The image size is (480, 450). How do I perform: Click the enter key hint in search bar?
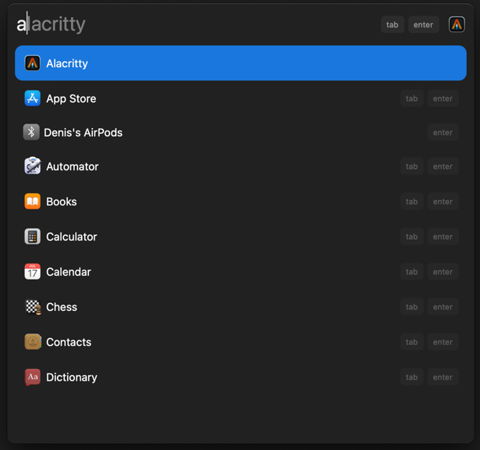tap(423, 25)
